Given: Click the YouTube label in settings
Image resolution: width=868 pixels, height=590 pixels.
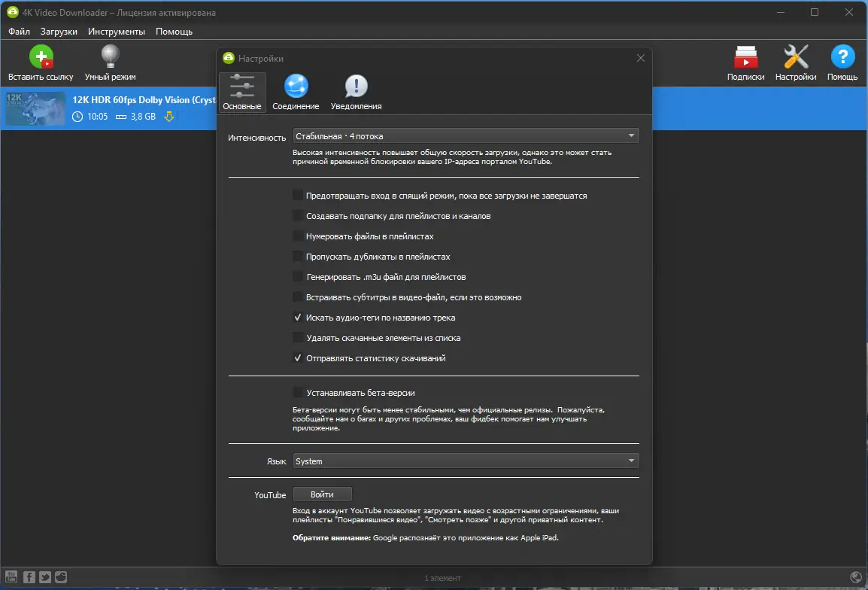Looking at the screenshot, I should click(x=270, y=495).
